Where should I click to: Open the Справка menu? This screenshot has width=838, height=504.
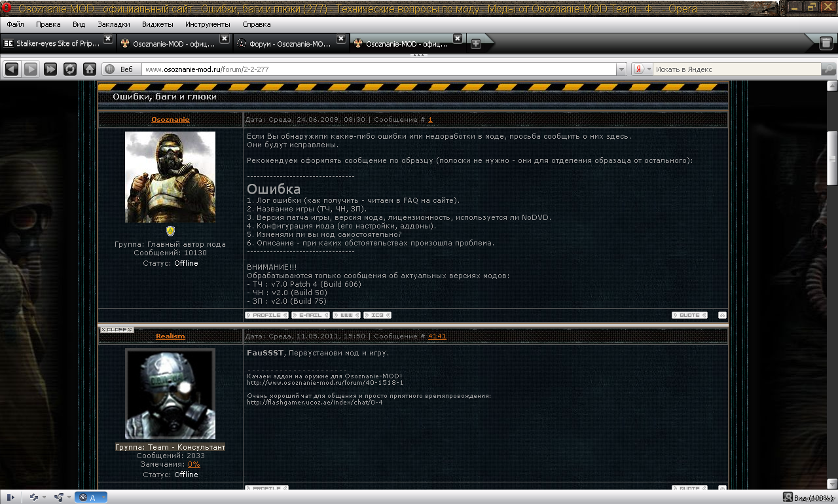[256, 24]
